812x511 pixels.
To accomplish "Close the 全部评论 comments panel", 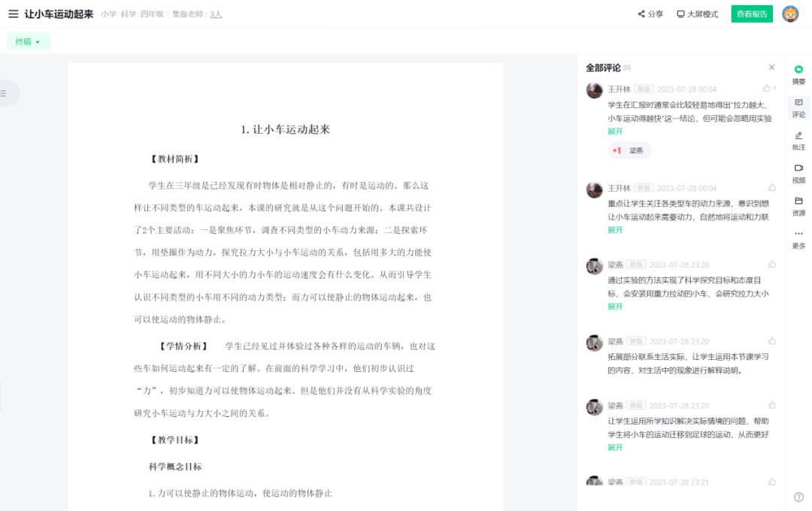I will click(x=771, y=68).
